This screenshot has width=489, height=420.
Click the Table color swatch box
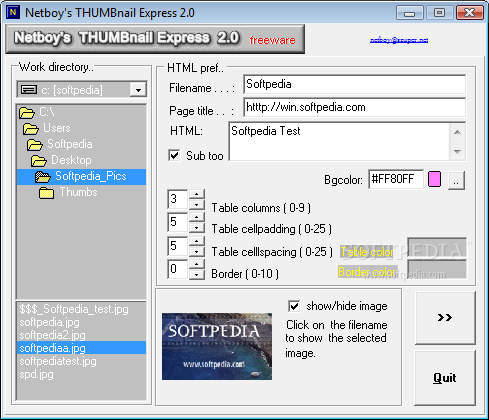(437, 248)
